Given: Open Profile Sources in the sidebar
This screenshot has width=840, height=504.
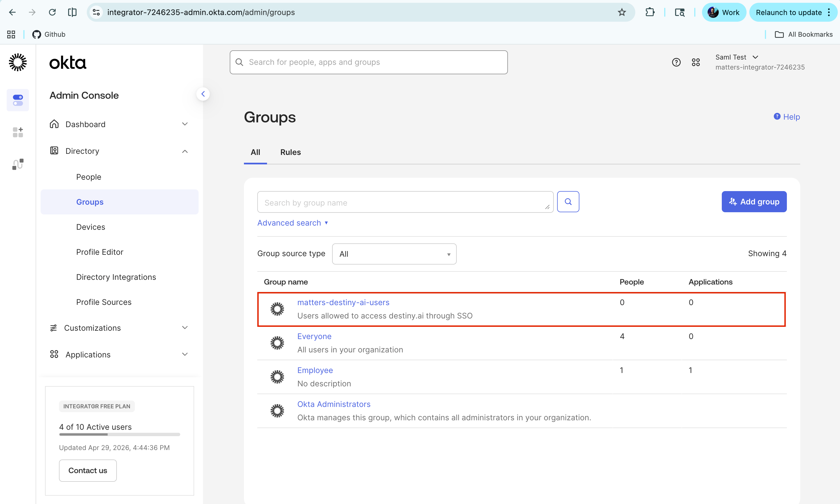Looking at the screenshot, I should coord(104,302).
